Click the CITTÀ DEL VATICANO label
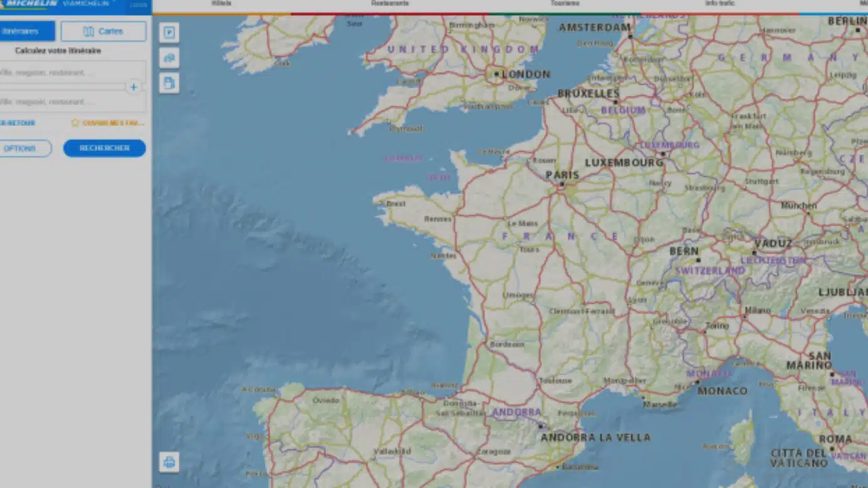The width and height of the screenshot is (868, 488). pos(800,458)
